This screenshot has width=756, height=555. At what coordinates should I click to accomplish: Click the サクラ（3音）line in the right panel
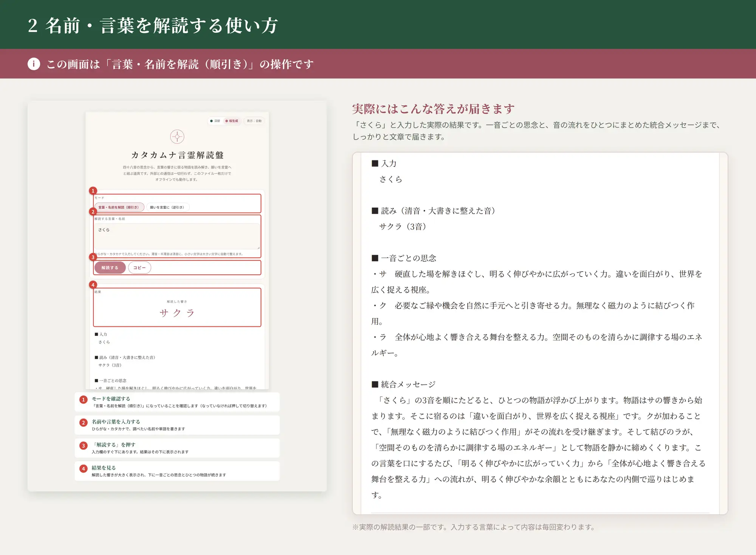pos(403,227)
